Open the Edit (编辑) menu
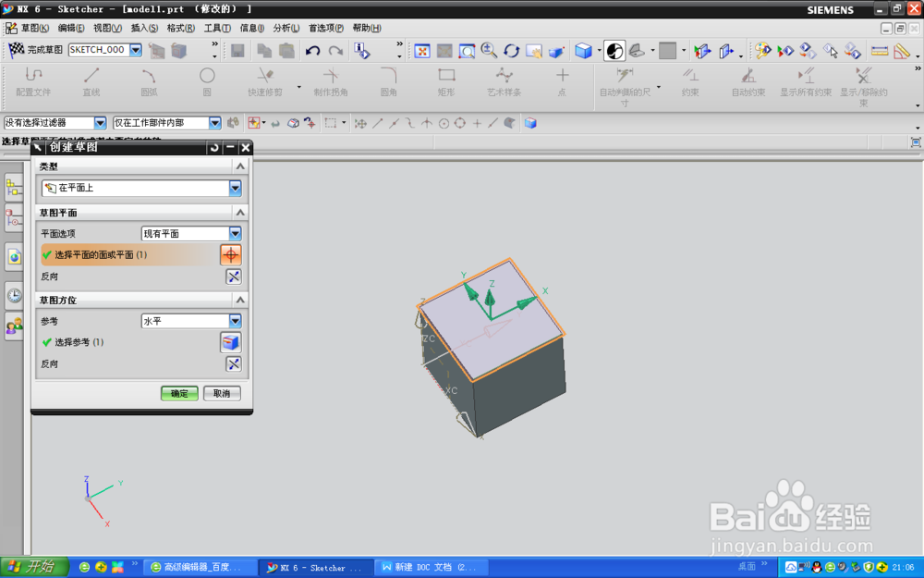 71,28
